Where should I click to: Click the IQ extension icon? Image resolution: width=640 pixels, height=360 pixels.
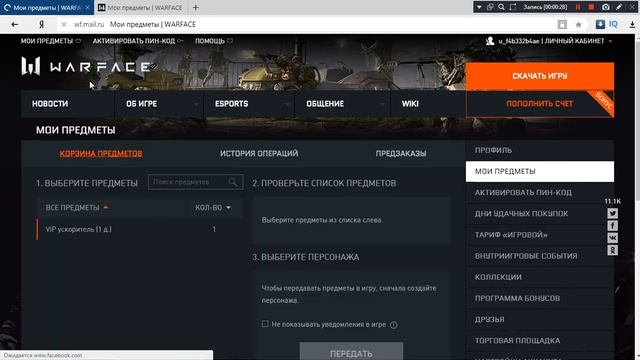click(613, 24)
